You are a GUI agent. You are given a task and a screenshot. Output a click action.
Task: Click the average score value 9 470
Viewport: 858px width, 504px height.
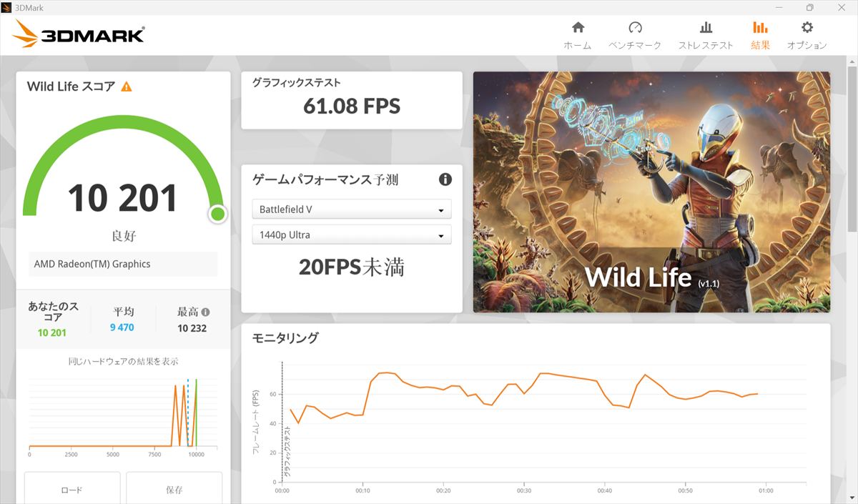(122, 327)
